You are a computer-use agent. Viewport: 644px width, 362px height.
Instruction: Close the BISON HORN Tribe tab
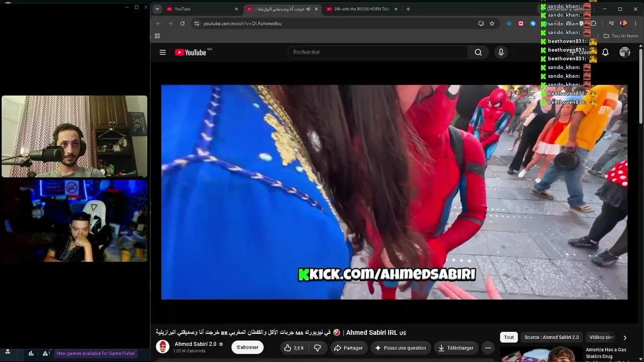pos(396,9)
